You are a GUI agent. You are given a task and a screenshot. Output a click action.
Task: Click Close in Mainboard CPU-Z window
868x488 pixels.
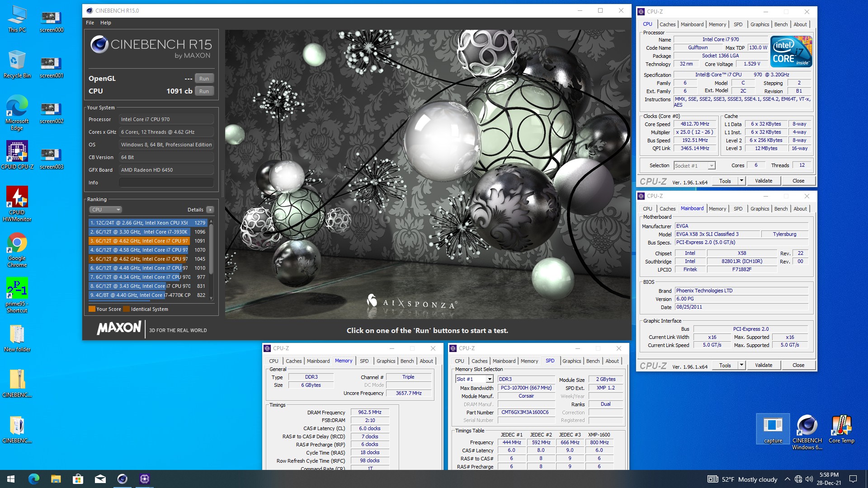coord(798,365)
